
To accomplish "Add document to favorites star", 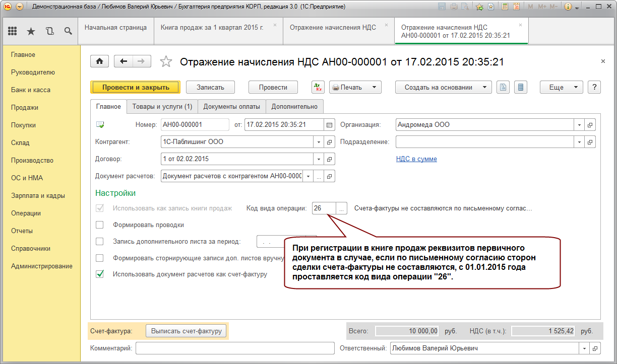I will pyautogui.click(x=166, y=61).
